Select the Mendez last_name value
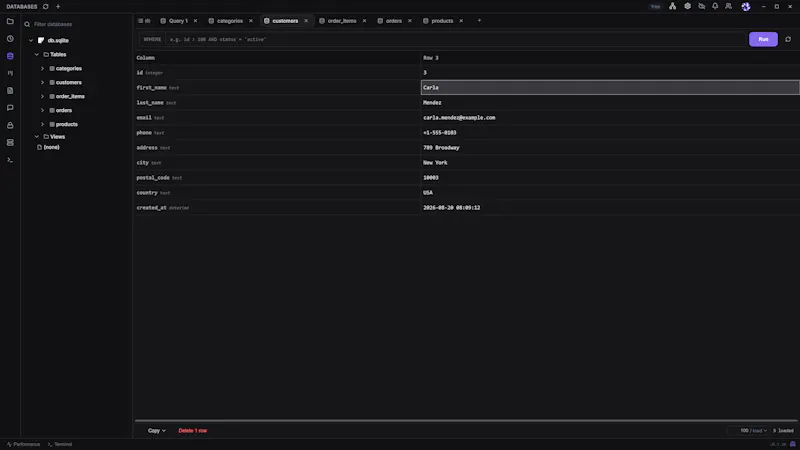 coord(432,103)
